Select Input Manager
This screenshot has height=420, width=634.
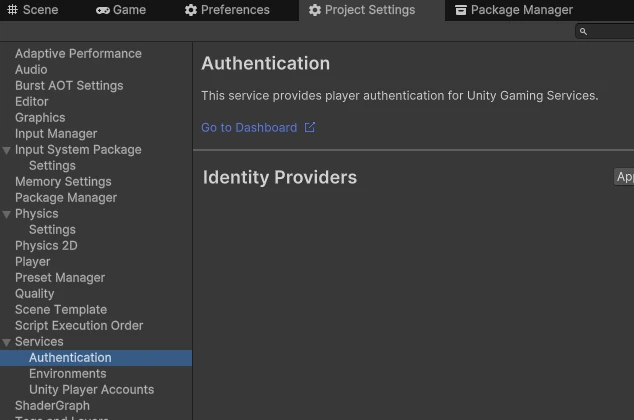tap(56, 134)
